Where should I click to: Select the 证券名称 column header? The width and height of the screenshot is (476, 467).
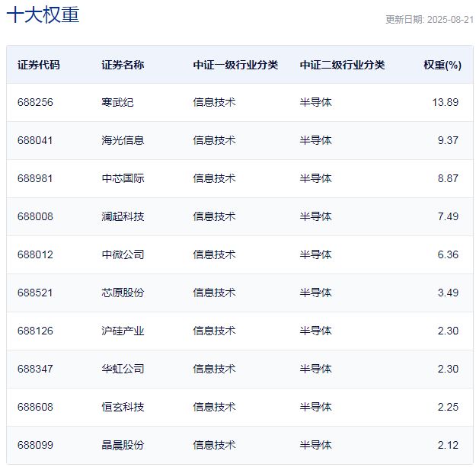pos(123,65)
